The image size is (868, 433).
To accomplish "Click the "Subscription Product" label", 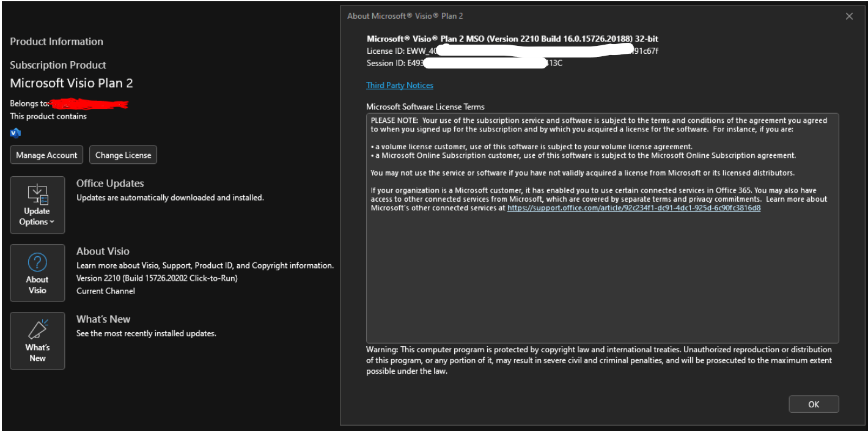I will tap(58, 65).
